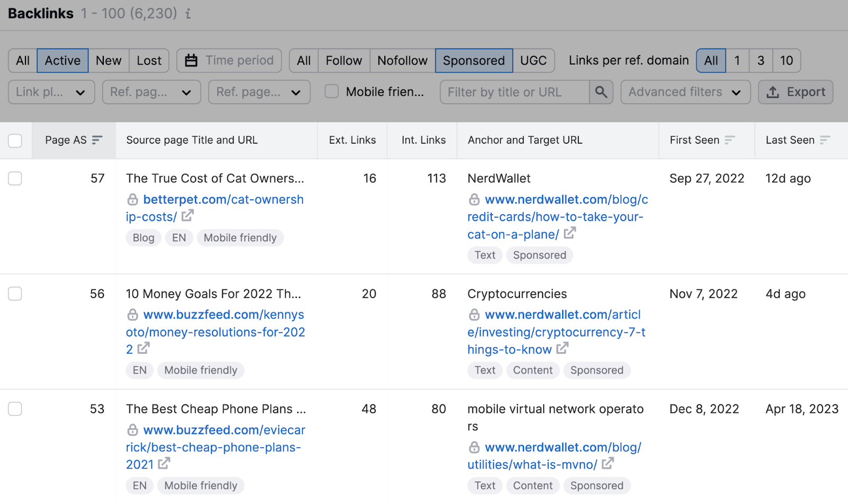This screenshot has height=504, width=848.
Task: Click the calendar icon in Time period
Action: [x=191, y=61]
